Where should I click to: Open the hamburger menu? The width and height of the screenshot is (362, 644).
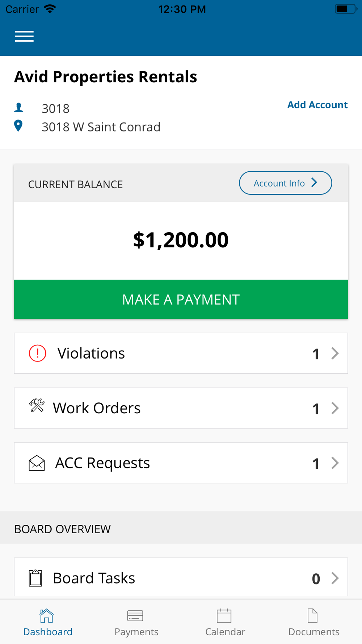pyautogui.click(x=24, y=36)
